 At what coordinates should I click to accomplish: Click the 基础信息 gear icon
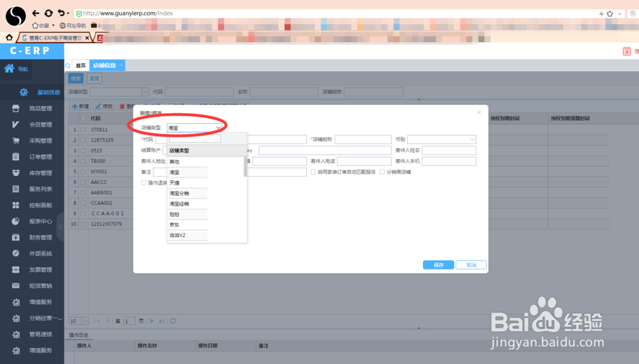coord(24,93)
